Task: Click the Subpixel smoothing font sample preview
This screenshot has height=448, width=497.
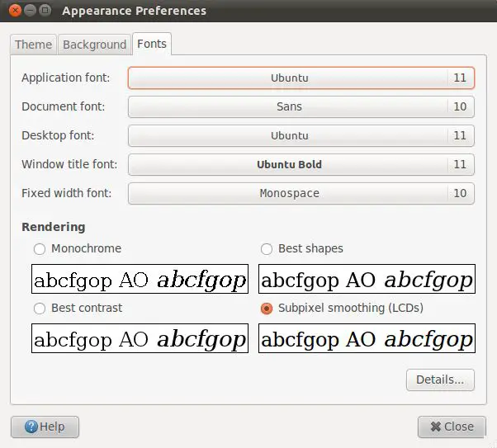Action: point(367,338)
